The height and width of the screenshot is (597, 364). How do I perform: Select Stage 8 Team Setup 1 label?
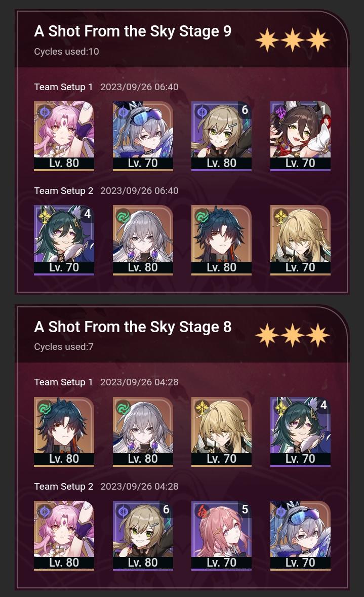[64, 382]
